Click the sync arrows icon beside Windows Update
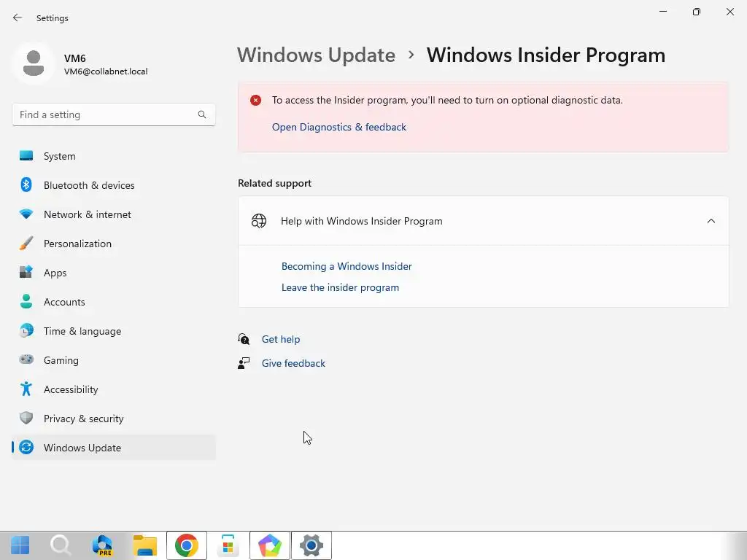Viewport: 747px width, 560px height. [26, 447]
